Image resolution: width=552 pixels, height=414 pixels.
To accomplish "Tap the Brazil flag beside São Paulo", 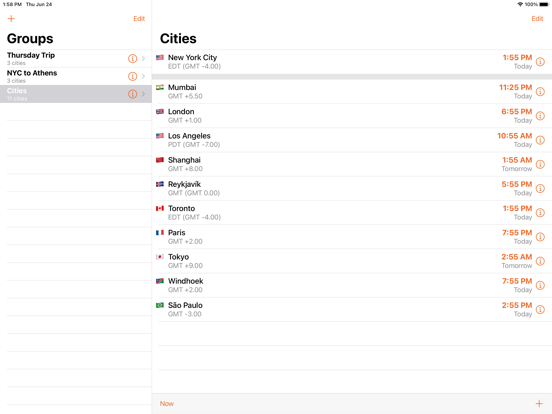I will (160, 305).
